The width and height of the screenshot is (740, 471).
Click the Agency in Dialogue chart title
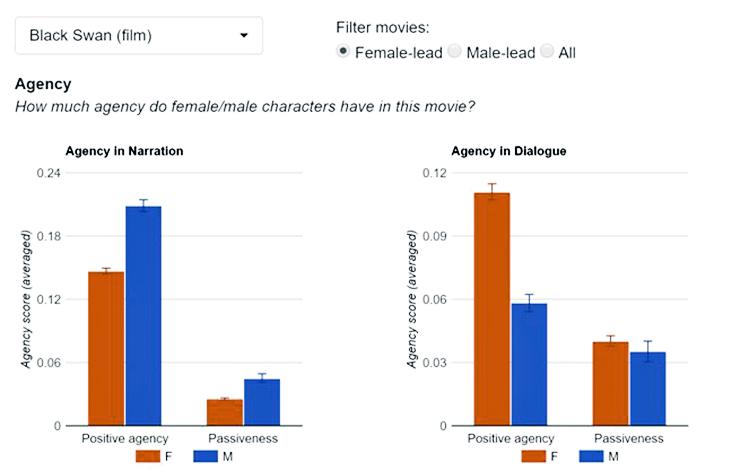[x=509, y=151]
